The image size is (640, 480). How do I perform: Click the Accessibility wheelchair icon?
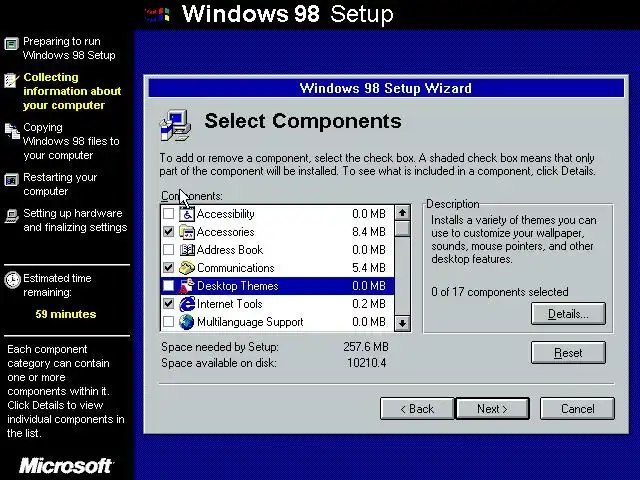tap(187, 214)
